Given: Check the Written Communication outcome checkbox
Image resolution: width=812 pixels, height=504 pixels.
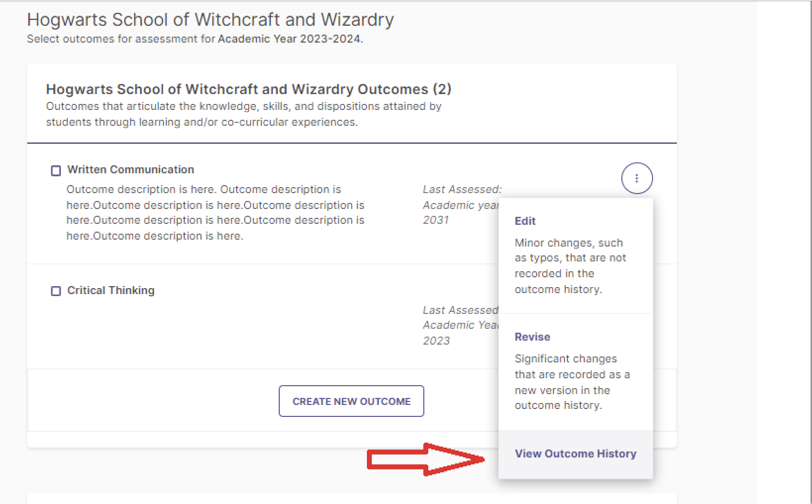Looking at the screenshot, I should pyautogui.click(x=56, y=171).
